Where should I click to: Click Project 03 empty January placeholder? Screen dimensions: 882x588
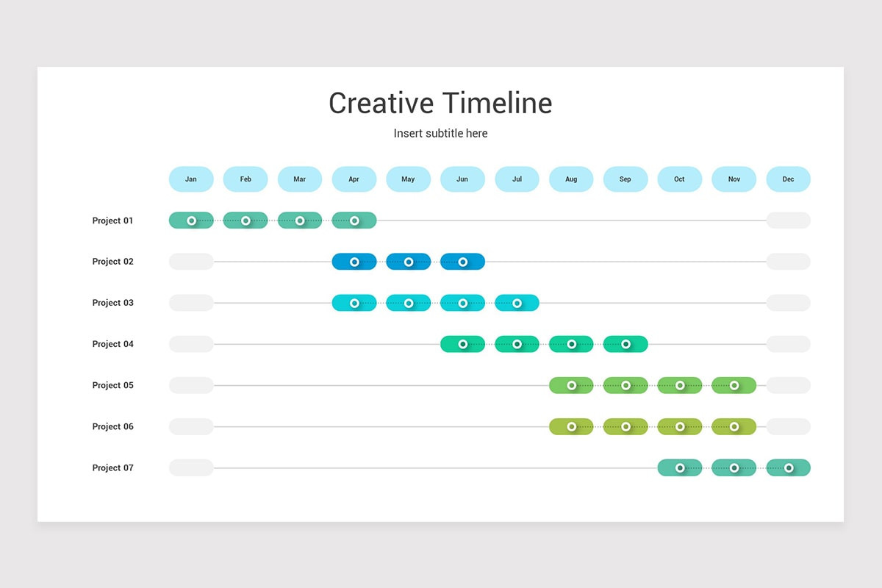(191, 303)
